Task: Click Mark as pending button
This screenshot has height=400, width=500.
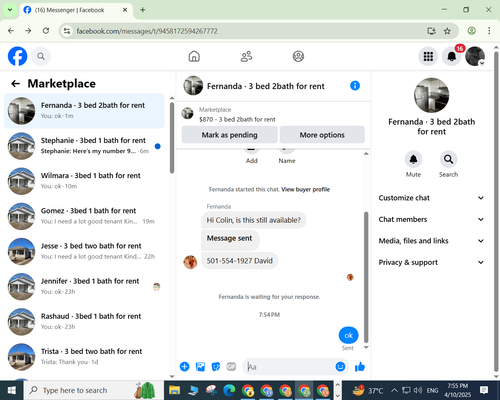Action: coord(230,135)
